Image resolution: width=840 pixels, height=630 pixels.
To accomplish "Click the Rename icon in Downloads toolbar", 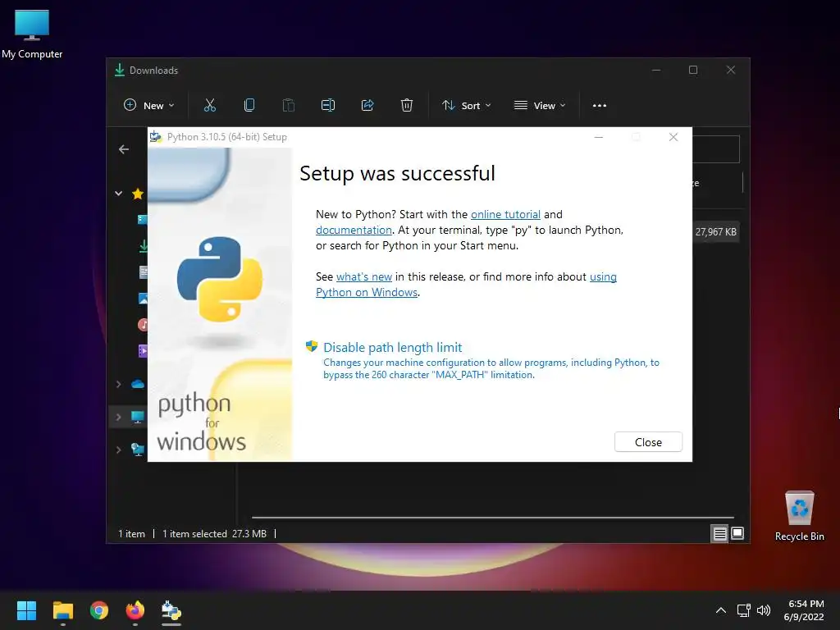I will coord(328,105).
